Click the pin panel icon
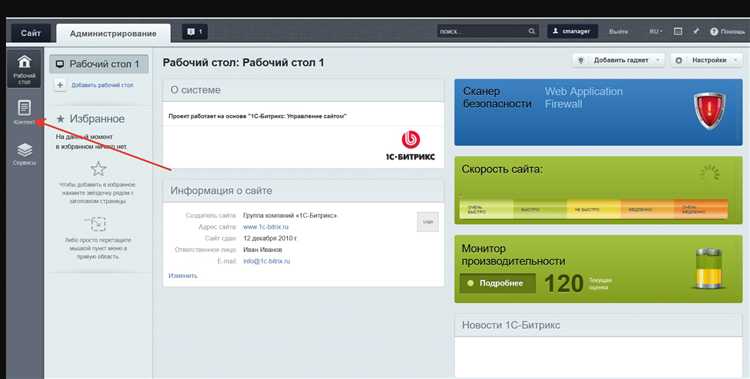 (696, 31)
